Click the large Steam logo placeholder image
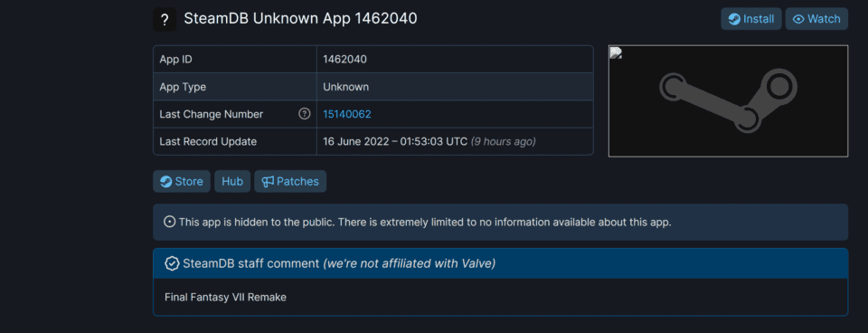Screen dimensions: 868x333 [728, 101]
